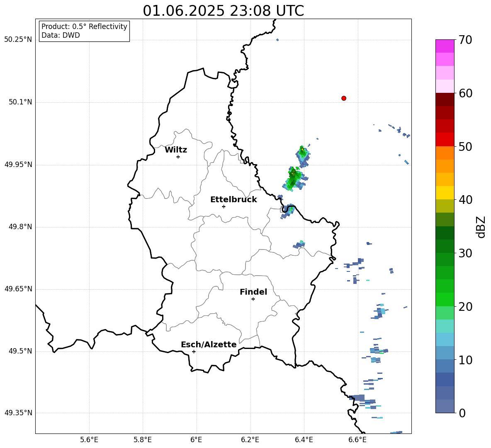This screenshot has width=491, height=448.
Task: Click the 5.6°E longitude tick label
Action: pos(89,440)
